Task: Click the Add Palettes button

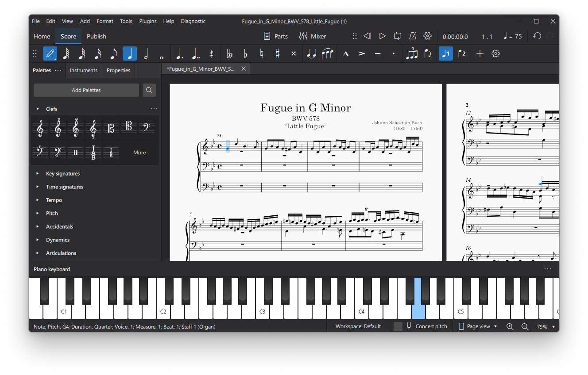Action: coord(86,90)
